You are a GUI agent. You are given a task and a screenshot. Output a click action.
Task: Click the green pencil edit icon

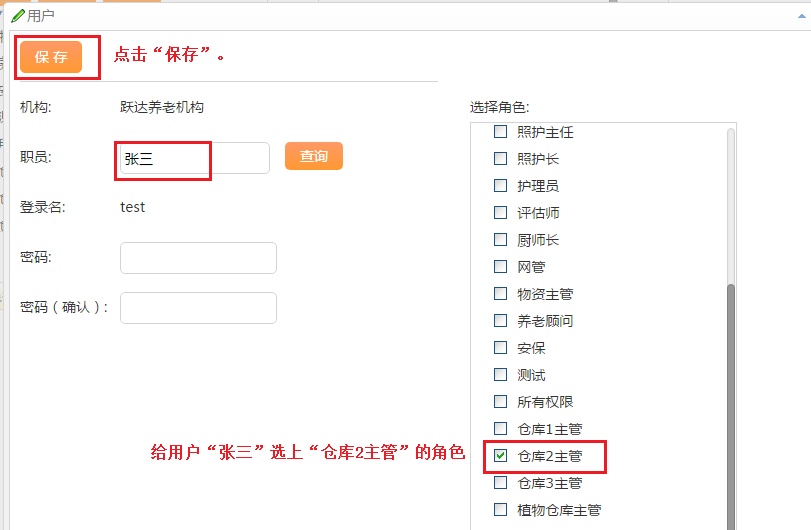[x=18, y=16]
